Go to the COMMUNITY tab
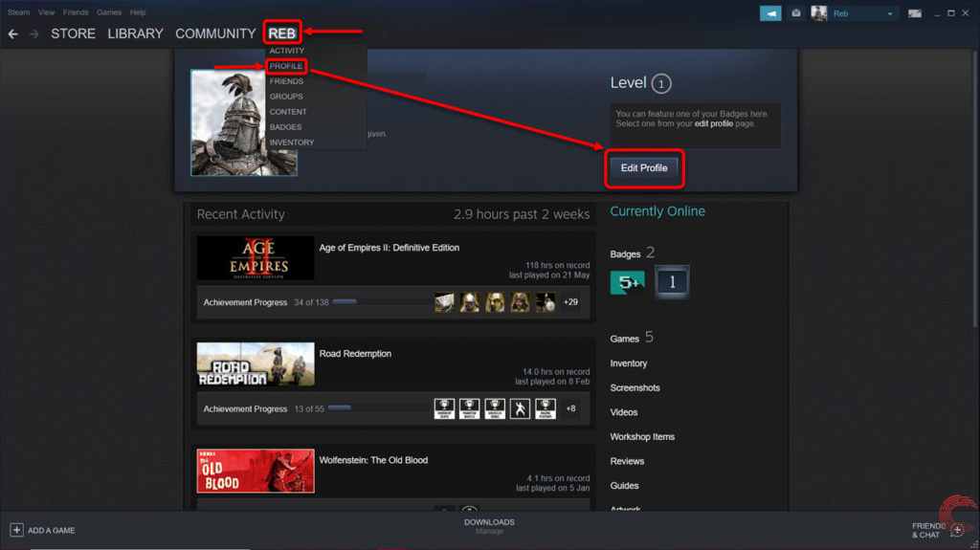 (215, 33)
